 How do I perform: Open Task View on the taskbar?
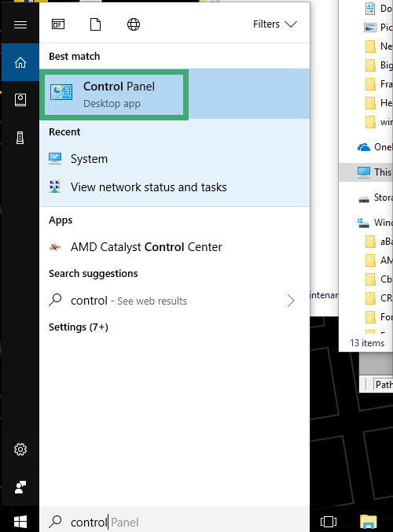tap(329, 522)
